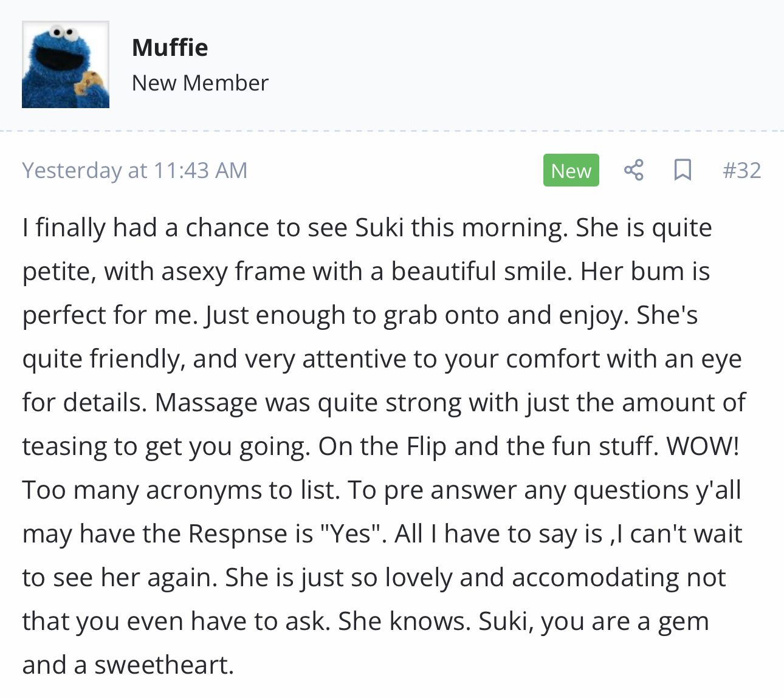Bookmark this post using the bookmark icon
784x698 pixels.
(x=683, y=170)
